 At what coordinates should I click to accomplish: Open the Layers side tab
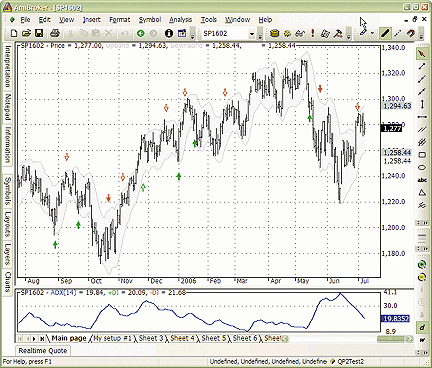pyautogui.click(x=8, y=253)
